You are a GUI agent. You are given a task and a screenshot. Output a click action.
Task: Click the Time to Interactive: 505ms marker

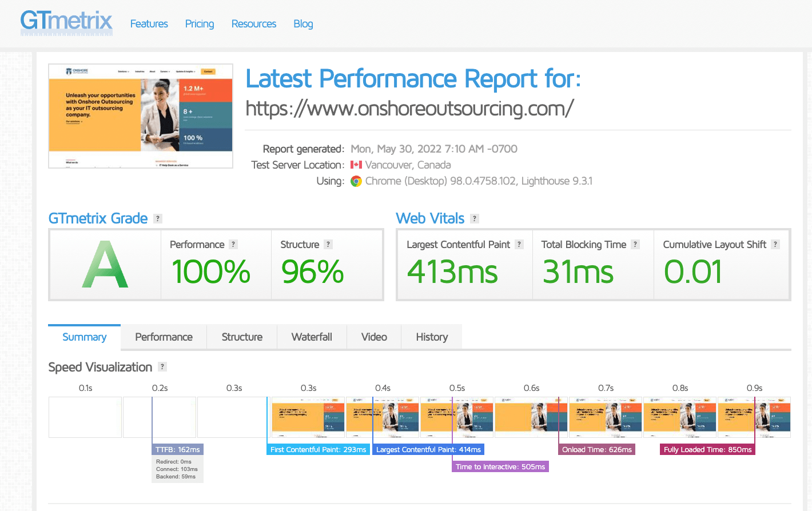click(500, 467)
